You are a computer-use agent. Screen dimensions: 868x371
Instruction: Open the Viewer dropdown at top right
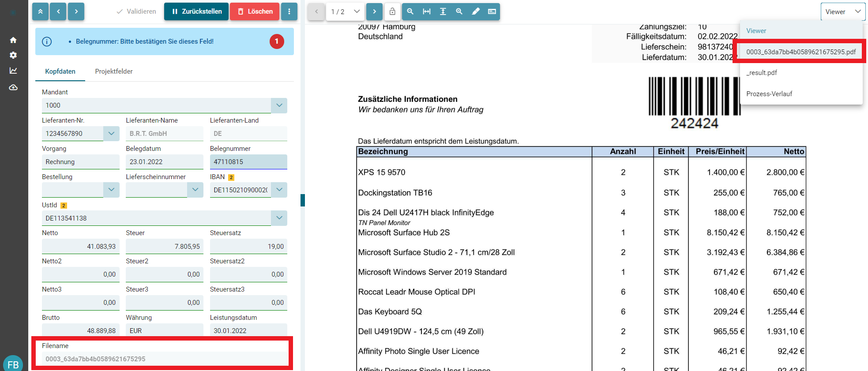tap(843, 12)
